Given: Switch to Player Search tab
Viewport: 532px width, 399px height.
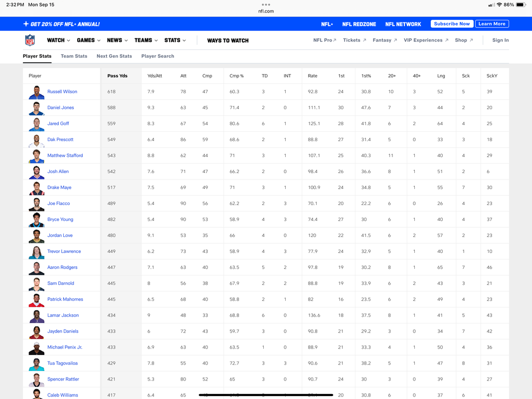Looking at the screenshot, I should pyautogui.click(x=158, y=56).
